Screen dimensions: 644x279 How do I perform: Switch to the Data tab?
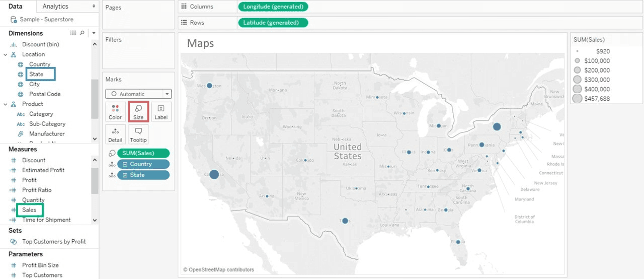(16, 6)
